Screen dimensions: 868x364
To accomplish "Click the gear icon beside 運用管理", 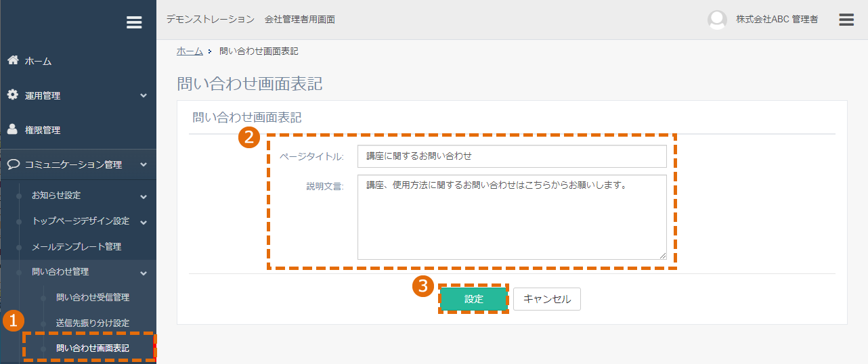I will (12, 95).
